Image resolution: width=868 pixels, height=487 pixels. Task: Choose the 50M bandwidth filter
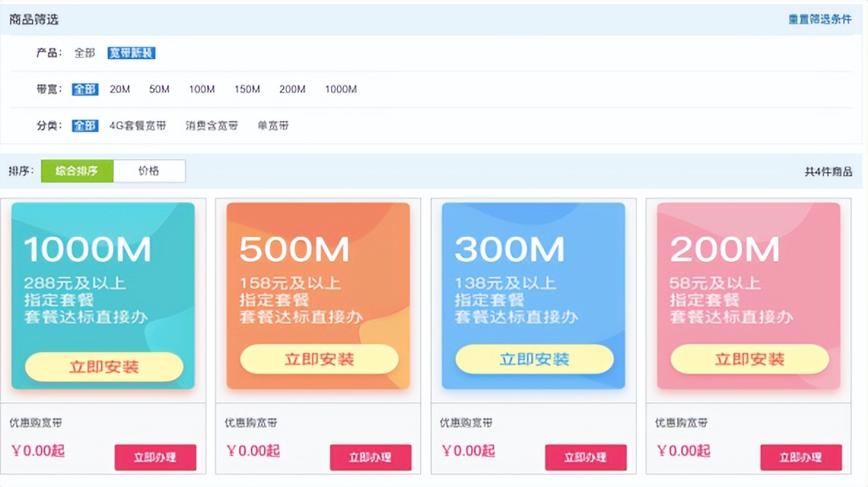point(159,89)
